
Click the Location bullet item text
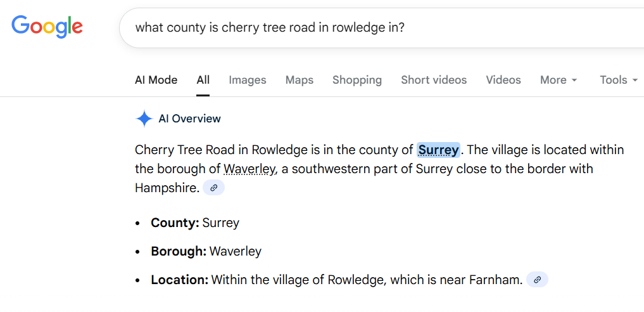pyautogui.click(x=336, y=280)
